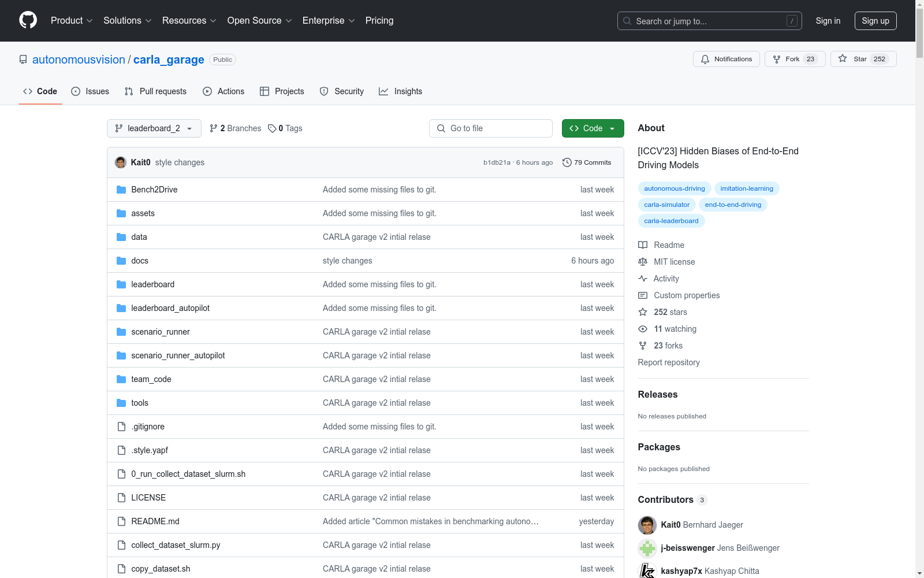The width and height of the screenshot is (924, 578).
Task: Click the Search or jump to box
Action: (710, 21)
